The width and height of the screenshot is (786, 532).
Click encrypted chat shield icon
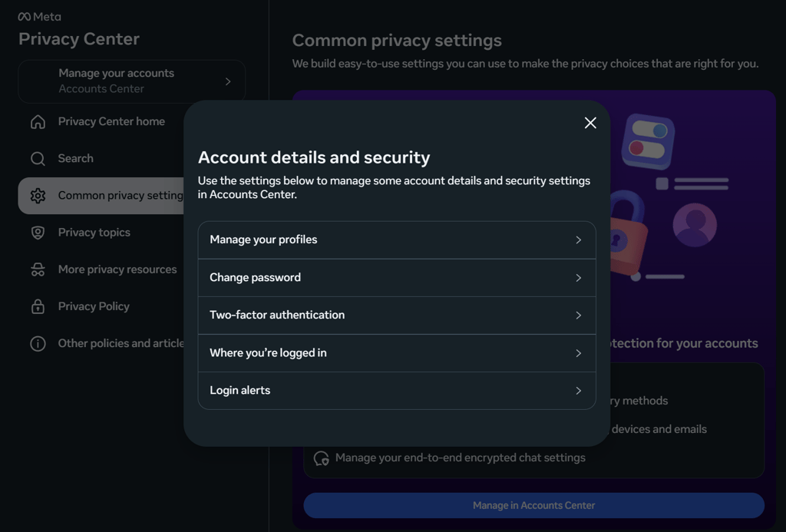point(322,458)
